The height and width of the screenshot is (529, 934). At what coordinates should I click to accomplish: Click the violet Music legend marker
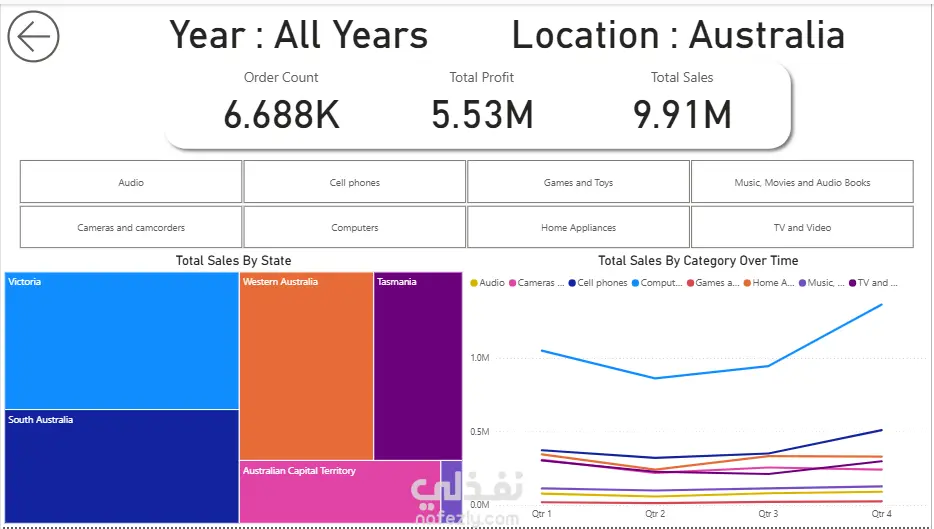(803, 283)
